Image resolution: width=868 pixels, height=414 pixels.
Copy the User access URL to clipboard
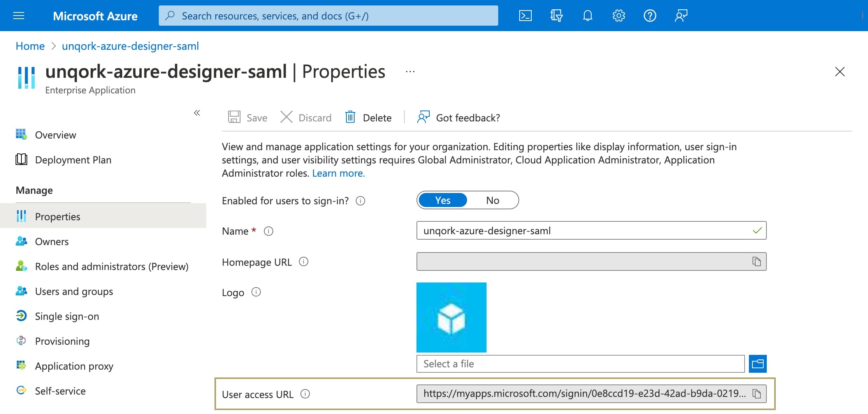756,394
